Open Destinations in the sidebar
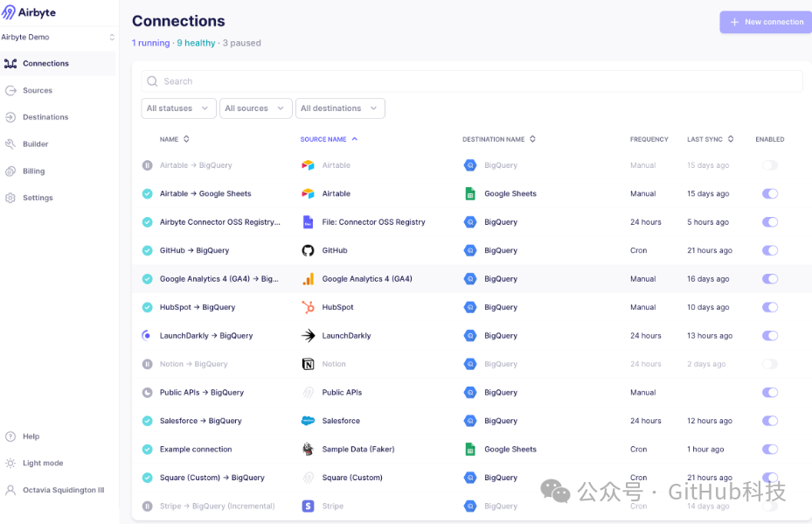The image size is (812, 524). click(x=58, y=117)
